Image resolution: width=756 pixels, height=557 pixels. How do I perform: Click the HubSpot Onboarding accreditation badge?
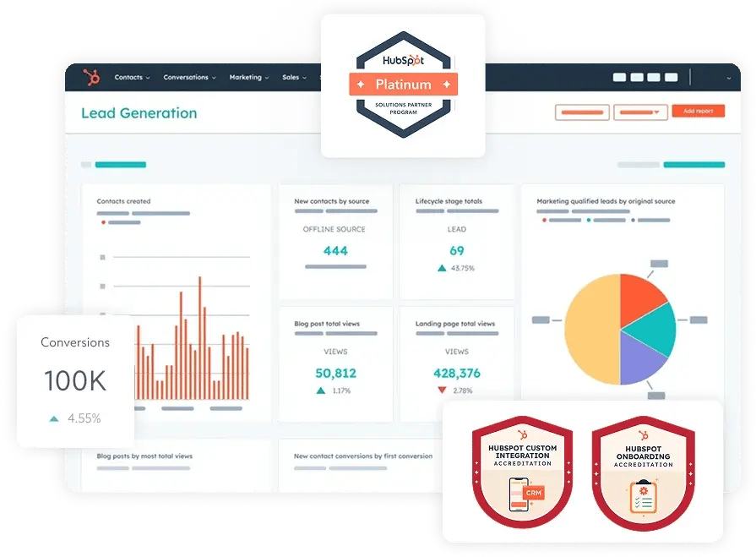pyautogui.click(x=644, y=472)
